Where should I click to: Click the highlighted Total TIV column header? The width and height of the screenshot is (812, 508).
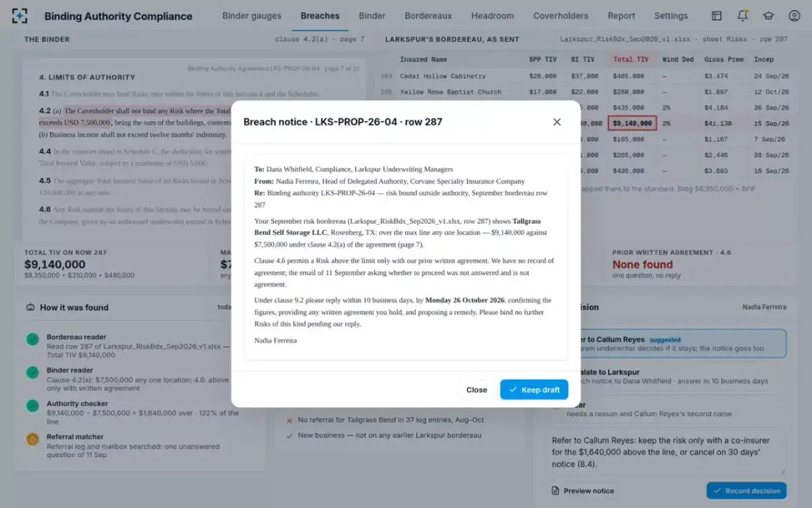pyautogui.click(x=631, y=60)
